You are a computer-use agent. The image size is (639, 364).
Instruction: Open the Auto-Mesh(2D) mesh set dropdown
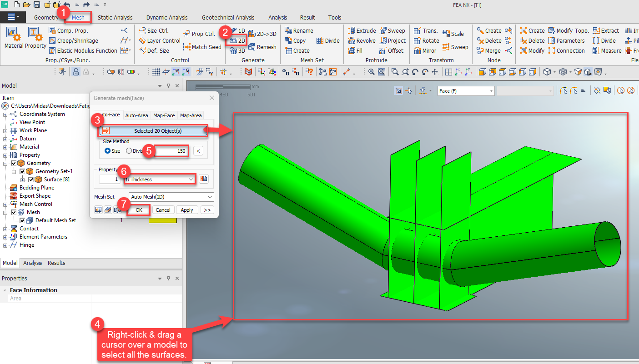pos(171,197)
